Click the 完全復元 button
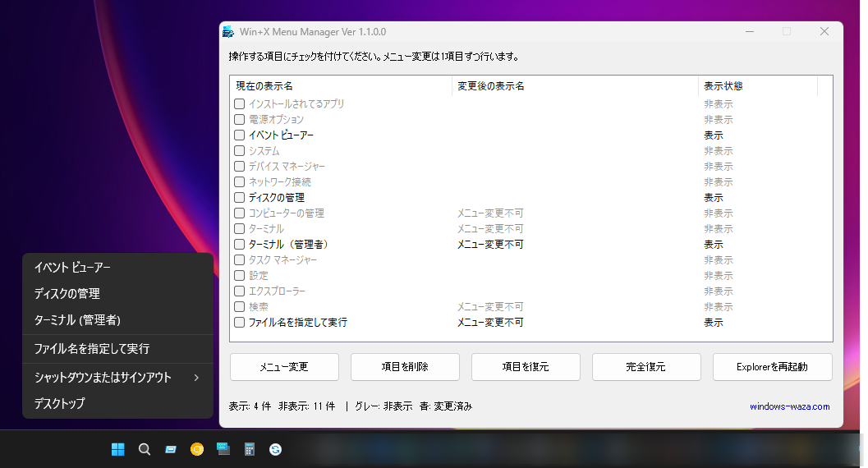The image size is (868, 468). coord(646,367)
